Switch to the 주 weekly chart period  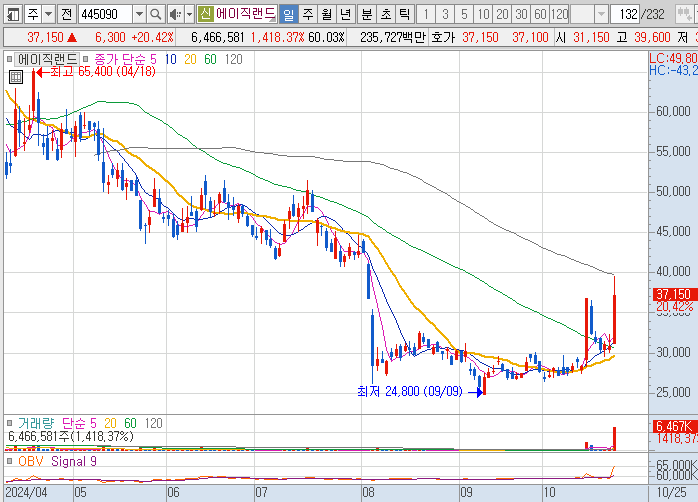(308, 14)
